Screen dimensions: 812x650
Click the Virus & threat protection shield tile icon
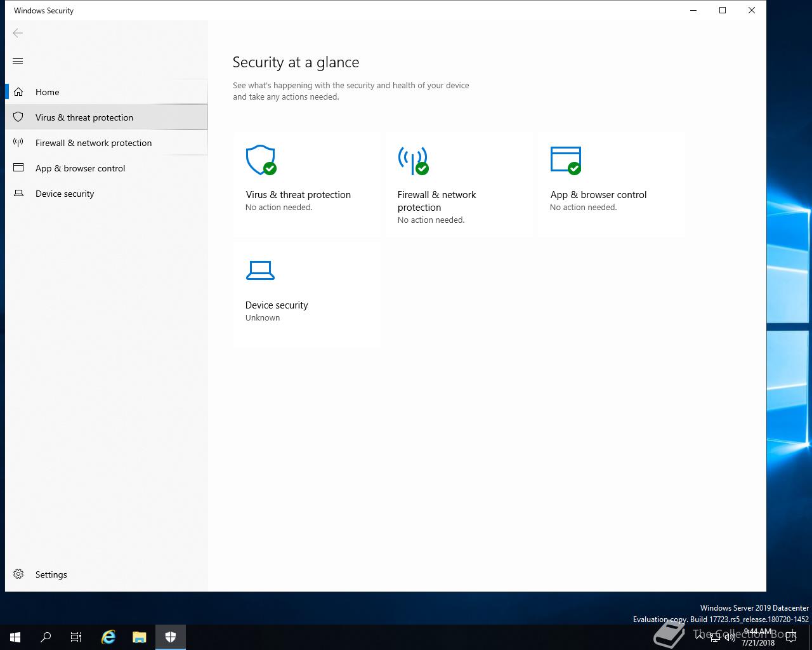[x=261, y=160]
